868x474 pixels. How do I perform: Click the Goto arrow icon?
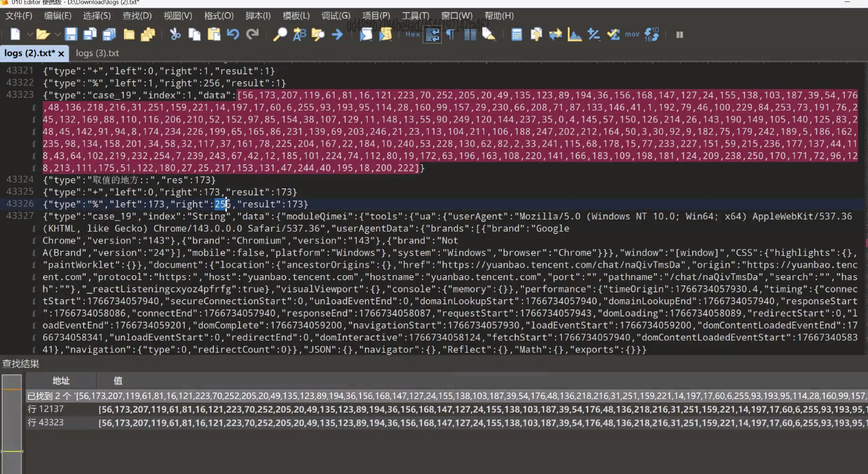pos(337,34)
